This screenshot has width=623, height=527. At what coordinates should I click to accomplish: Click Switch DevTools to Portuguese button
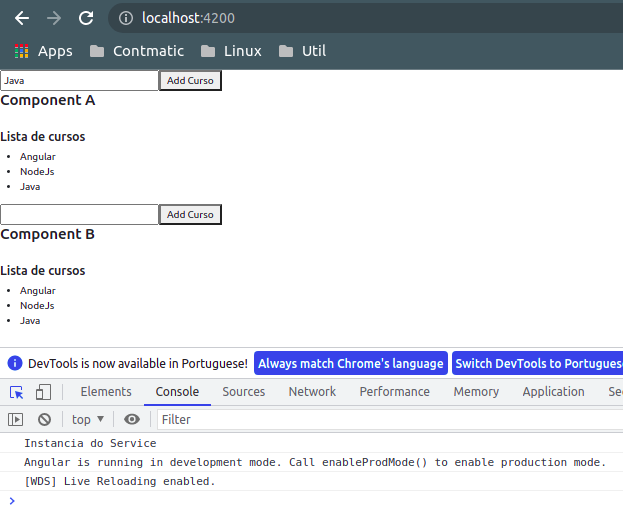point(538,363)
